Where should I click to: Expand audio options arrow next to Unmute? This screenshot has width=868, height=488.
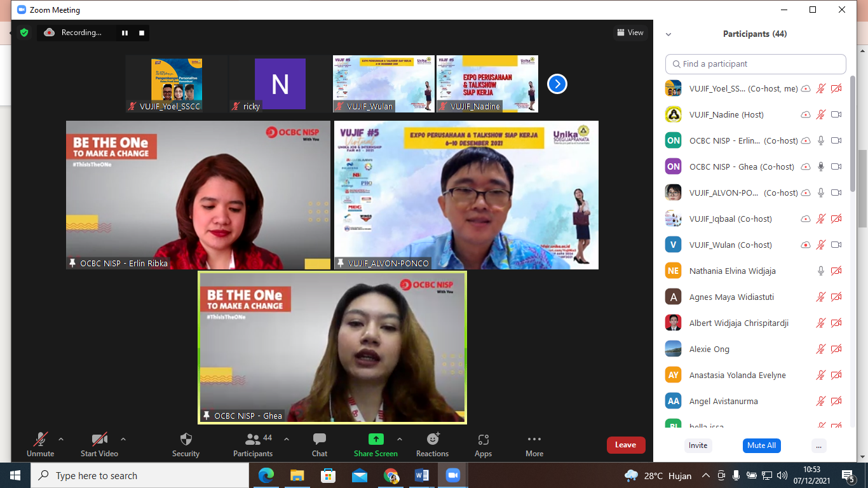point(61,439)
